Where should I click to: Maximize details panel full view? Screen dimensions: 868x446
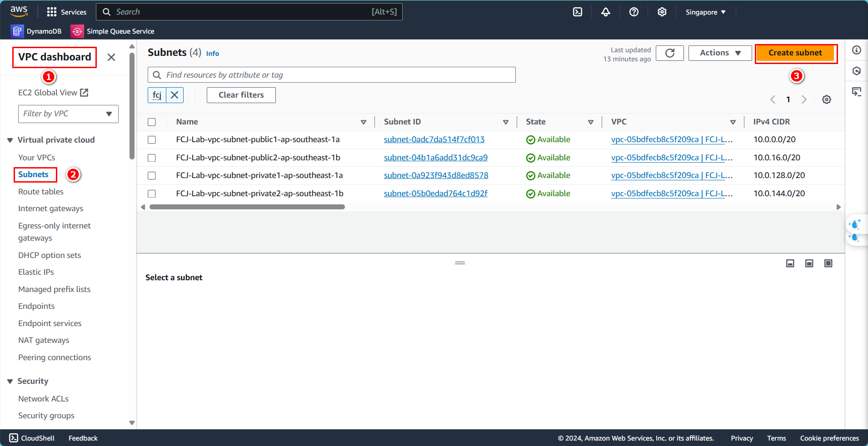[x=828, y=263]
